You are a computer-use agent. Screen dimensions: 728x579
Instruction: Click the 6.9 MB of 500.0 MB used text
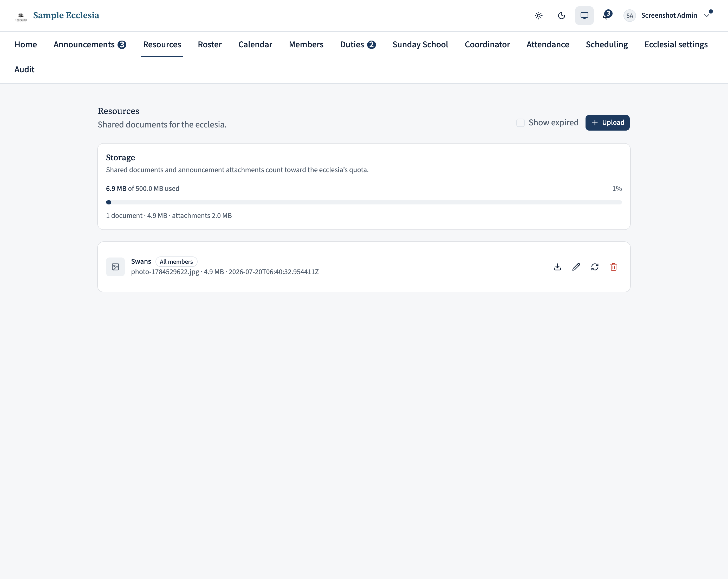tap(142, 189)
